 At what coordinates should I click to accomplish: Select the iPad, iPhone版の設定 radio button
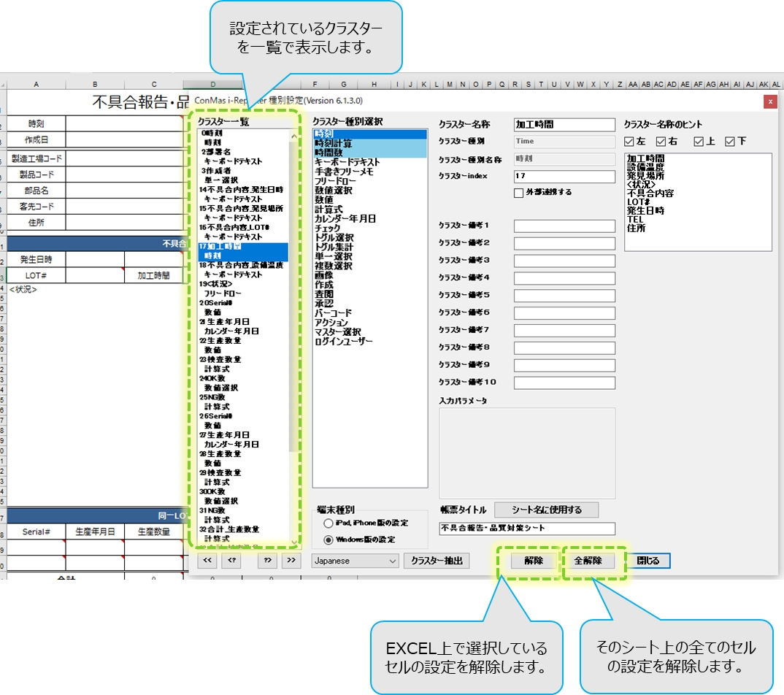[328, 523]
